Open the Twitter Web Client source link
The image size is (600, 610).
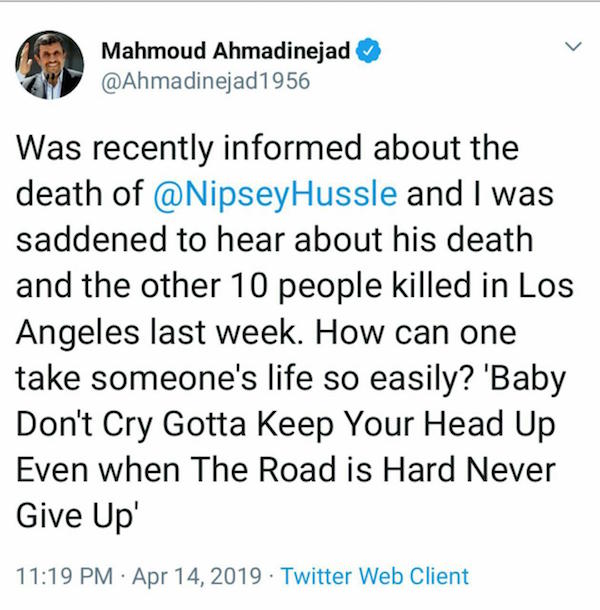pos(374,575)
